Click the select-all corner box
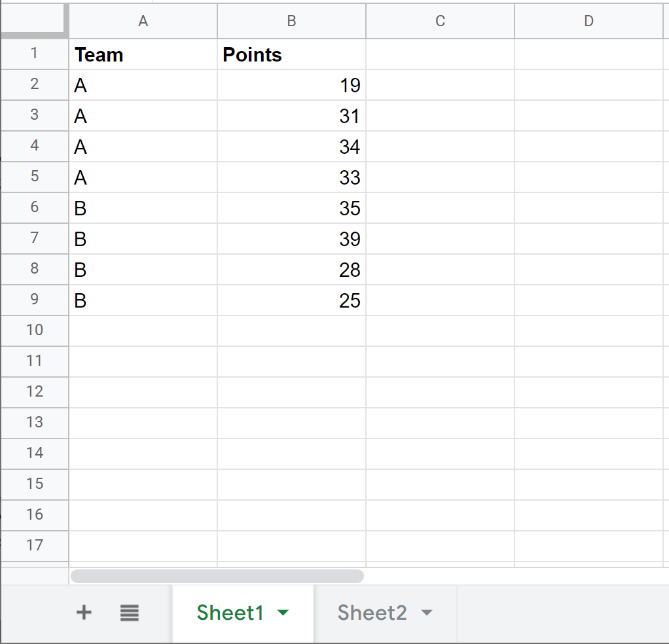This screenshot has width=669, height=644. (34, 20)
